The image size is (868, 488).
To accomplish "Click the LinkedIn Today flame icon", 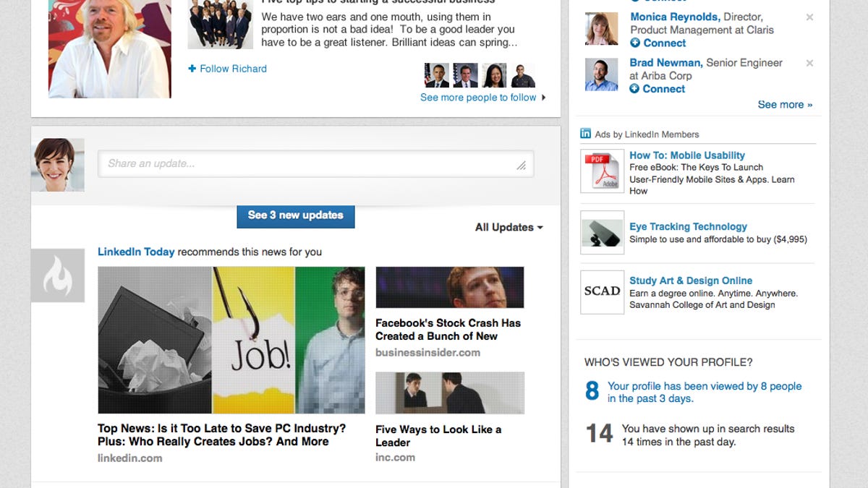I will [58, 275].
